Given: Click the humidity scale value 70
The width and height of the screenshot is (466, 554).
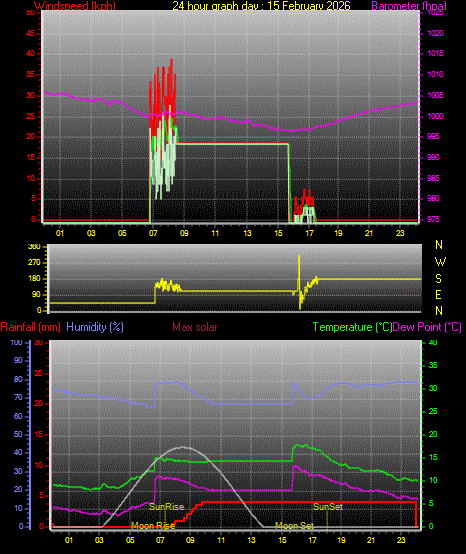Looking at the screenshot, I should click(x=18, y=397).
